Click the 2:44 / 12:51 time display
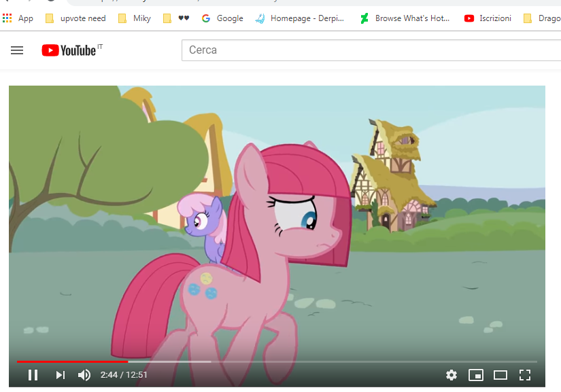This screenshot has height=392, width=561. point(124,375)
